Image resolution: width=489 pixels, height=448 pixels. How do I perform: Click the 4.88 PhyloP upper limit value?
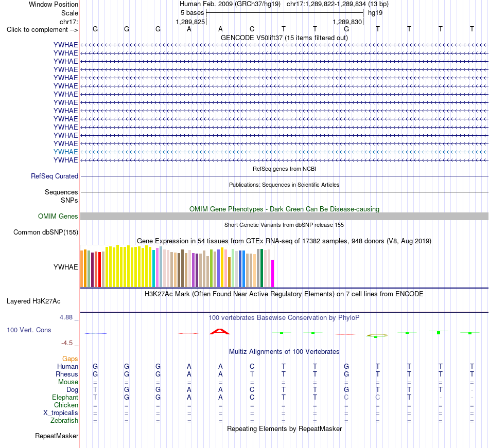(66, 317)
